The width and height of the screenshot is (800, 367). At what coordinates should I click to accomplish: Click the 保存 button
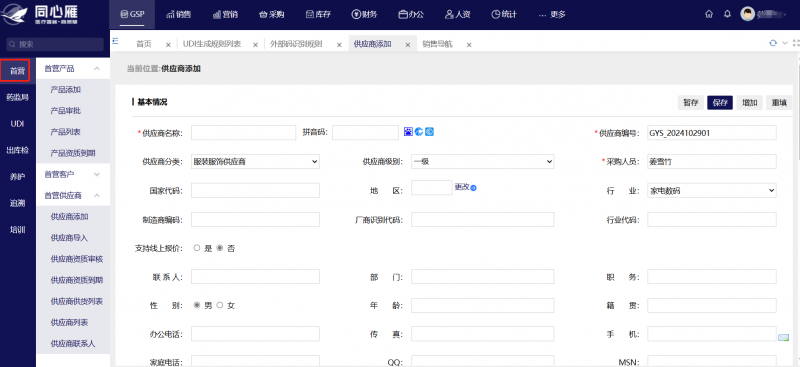720,103
